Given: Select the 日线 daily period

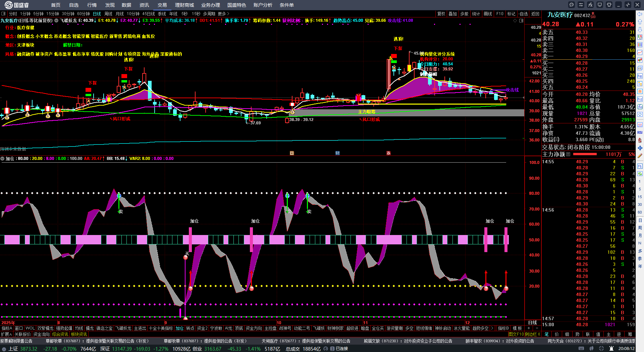Looking at the screenshot, I should (x=97, y=14).
